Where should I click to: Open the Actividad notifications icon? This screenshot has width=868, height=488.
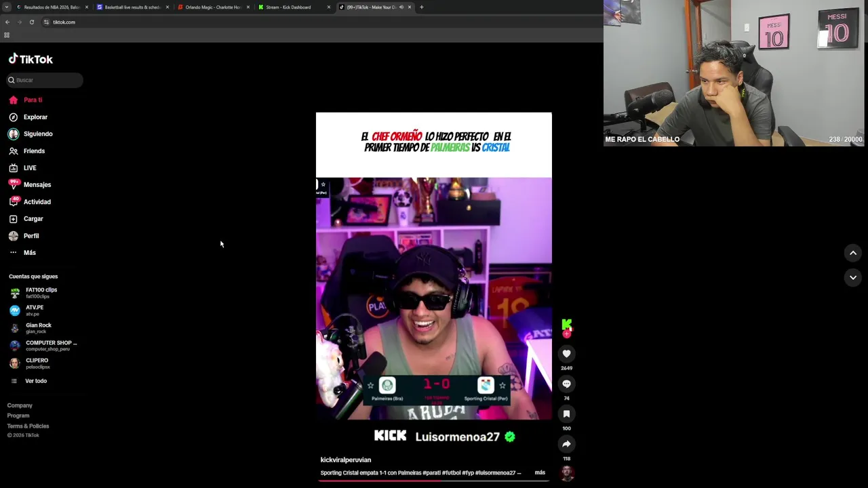14,201
